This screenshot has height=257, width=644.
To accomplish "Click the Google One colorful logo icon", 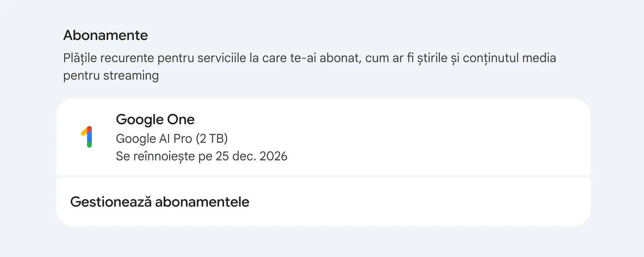I will point(87,137).
